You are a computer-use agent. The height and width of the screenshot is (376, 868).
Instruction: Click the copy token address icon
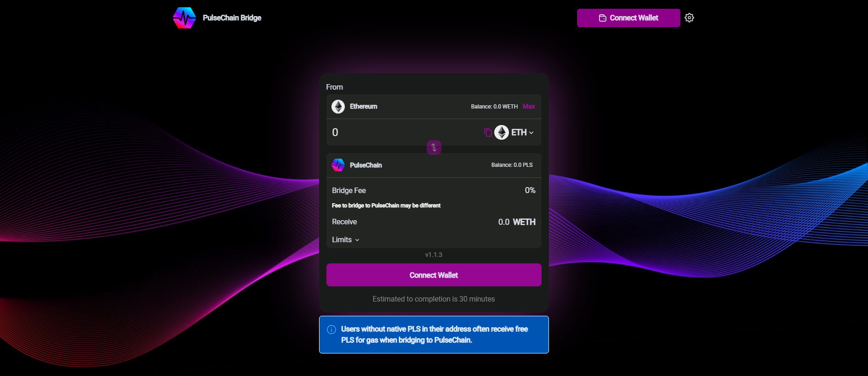[488, 132]
